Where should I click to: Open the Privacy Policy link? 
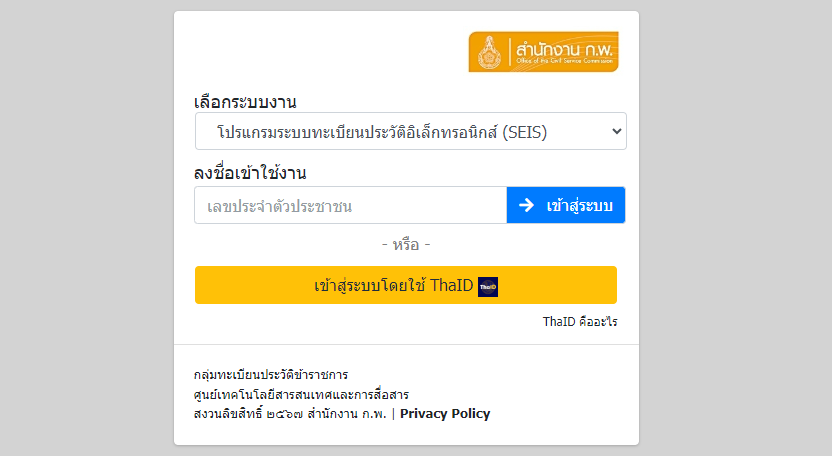[445, 414]
